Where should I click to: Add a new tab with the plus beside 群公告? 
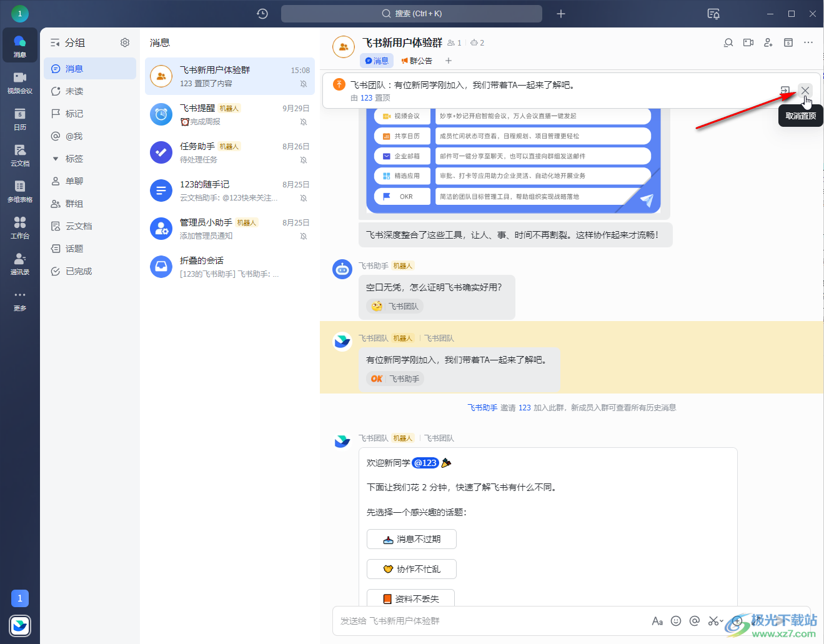pyautogui.click(x=449, y=61)
